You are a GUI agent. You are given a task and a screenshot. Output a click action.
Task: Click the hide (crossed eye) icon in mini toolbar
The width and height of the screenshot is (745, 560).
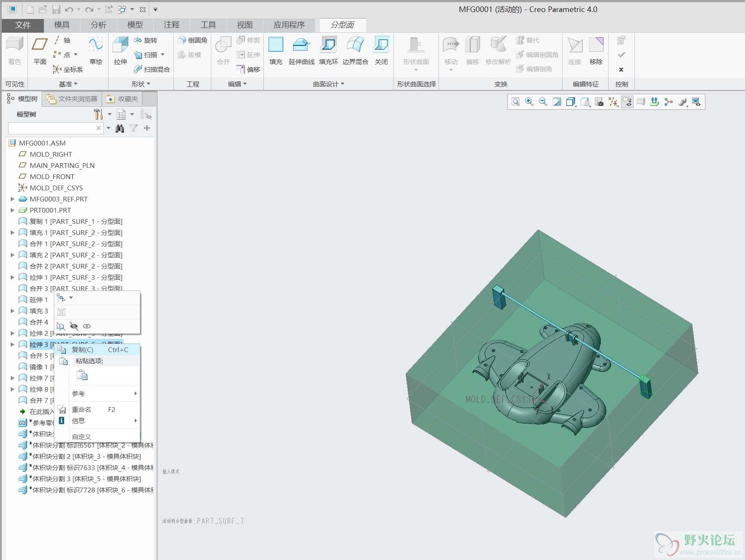coord(74,326)
